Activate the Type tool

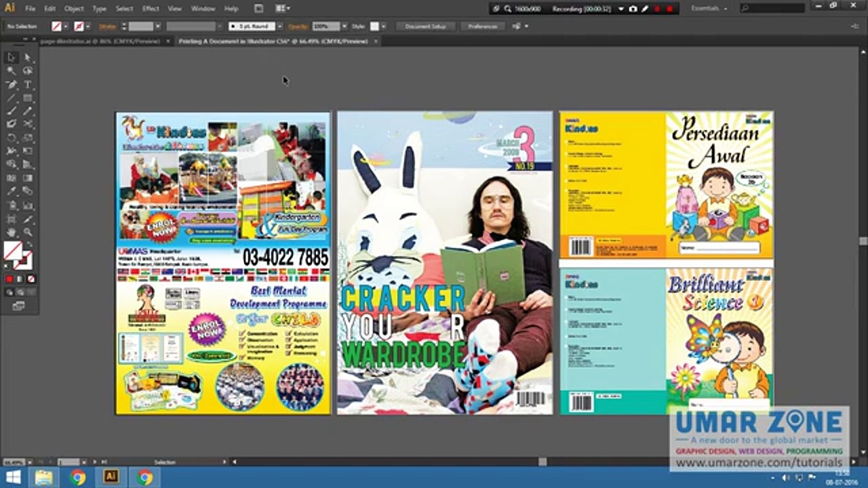tap(28, 85)
